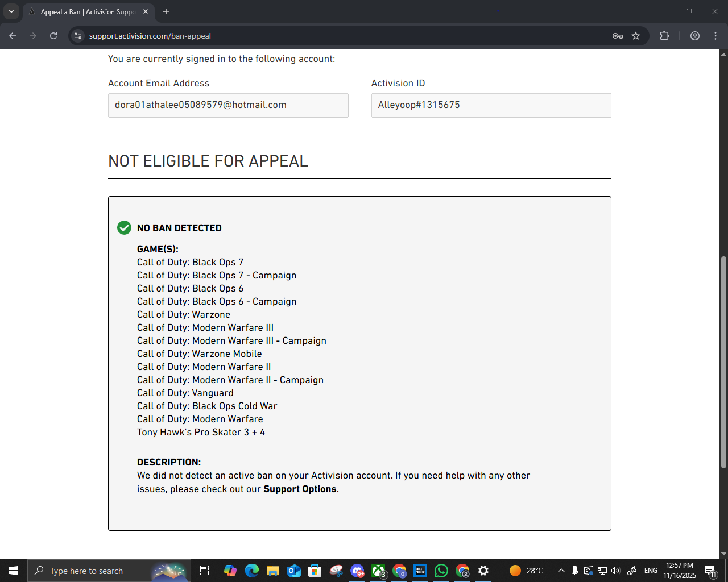Viewport: 728px width, 582px height.
Task: Select 'Tony Hawk's Pro Skater 3 + 4' text
Action: pyautogui.click(x=201, y=432)
